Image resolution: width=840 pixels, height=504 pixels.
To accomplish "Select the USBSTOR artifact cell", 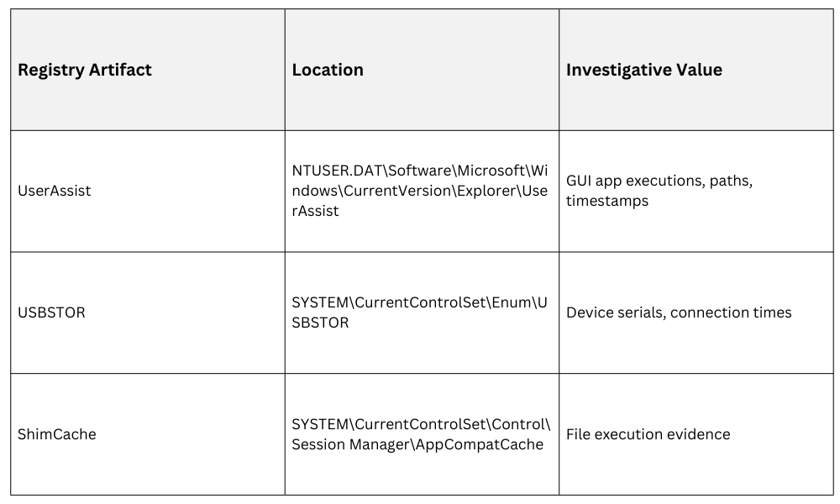I will (x=51, y=312).
